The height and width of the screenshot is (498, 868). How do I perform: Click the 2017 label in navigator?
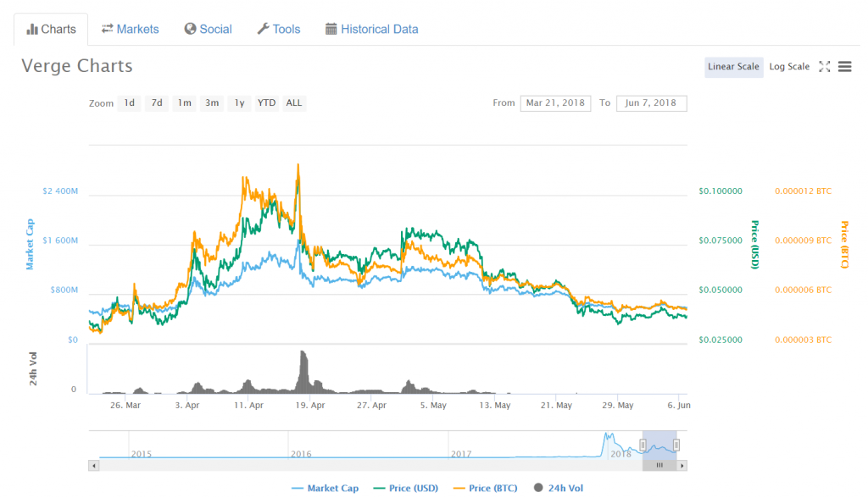click(461, 454)
